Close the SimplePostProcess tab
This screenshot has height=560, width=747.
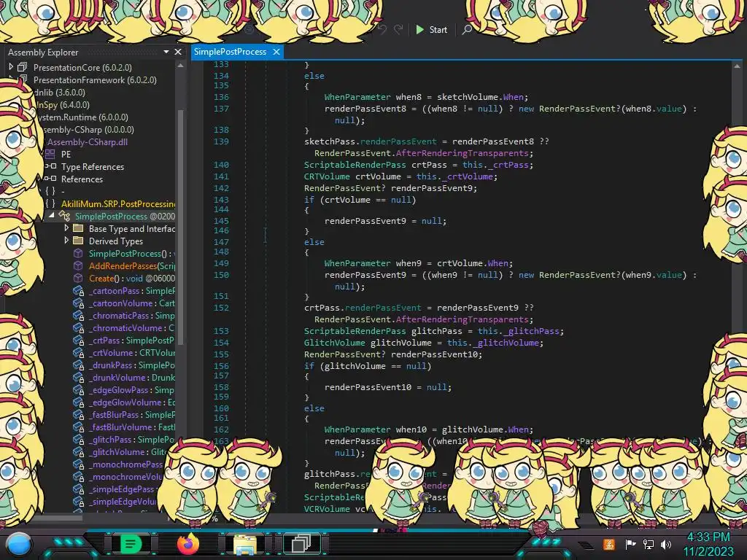coord(276,52)
